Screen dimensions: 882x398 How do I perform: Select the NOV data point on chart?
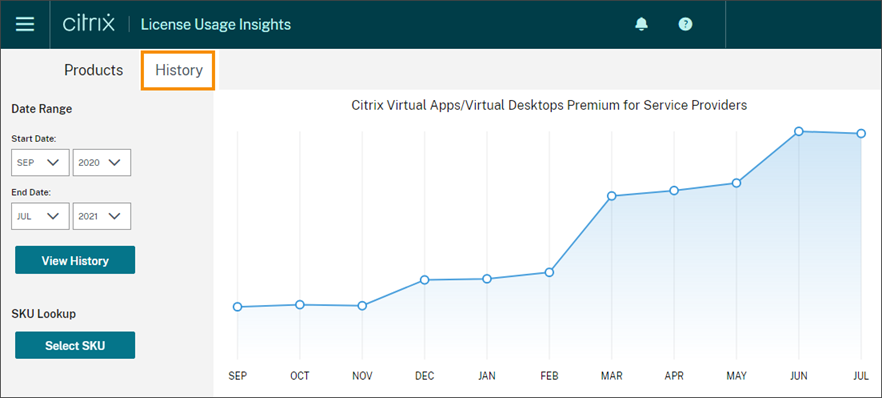coord(362,306)
